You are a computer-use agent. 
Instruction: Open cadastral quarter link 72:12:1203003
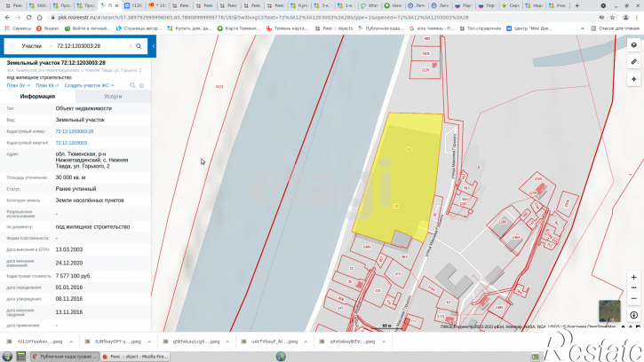click(71, 143)
